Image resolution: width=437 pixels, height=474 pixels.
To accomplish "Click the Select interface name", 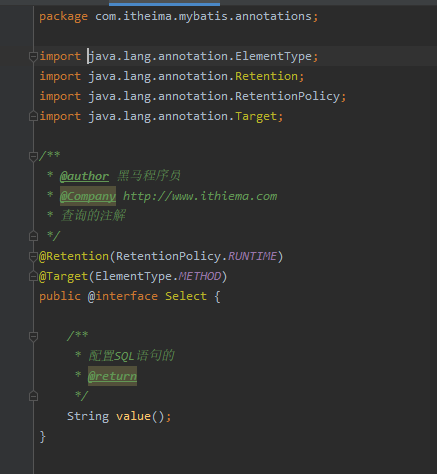I will point(186,296).
